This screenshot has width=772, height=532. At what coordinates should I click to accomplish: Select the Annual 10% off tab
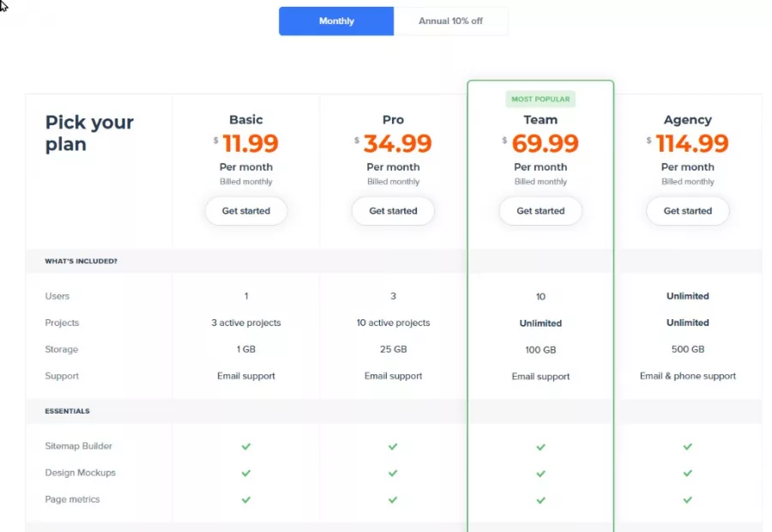[x=450, y=21]
